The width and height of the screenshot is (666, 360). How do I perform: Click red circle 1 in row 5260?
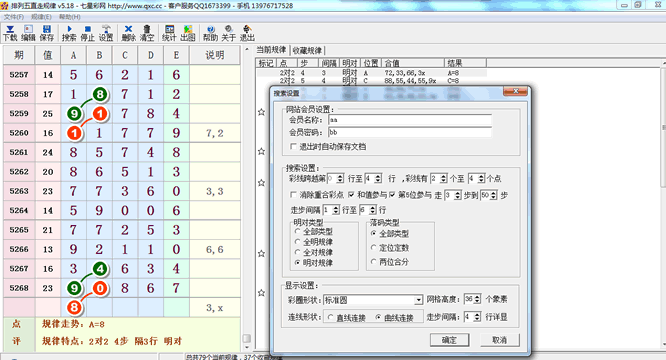pyautogui.click(x=74, y=133)
